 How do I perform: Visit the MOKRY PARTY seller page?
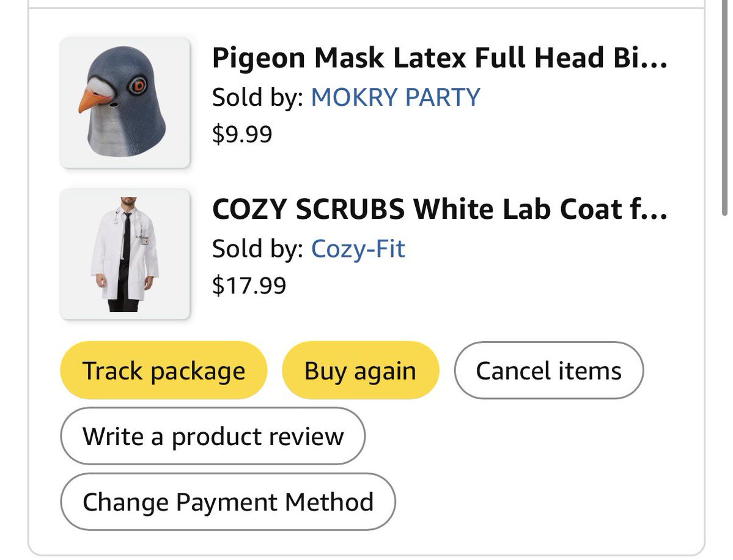point(396,97)
